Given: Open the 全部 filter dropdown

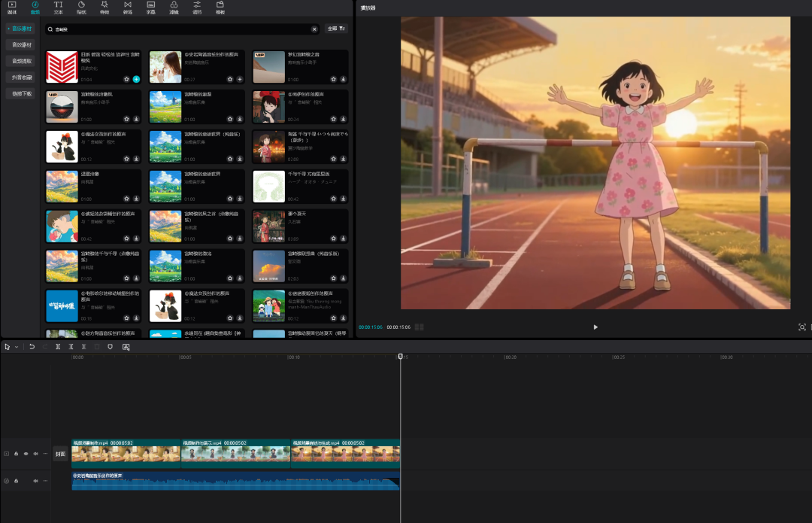Looking at the screenshot, I should [336, 29].
